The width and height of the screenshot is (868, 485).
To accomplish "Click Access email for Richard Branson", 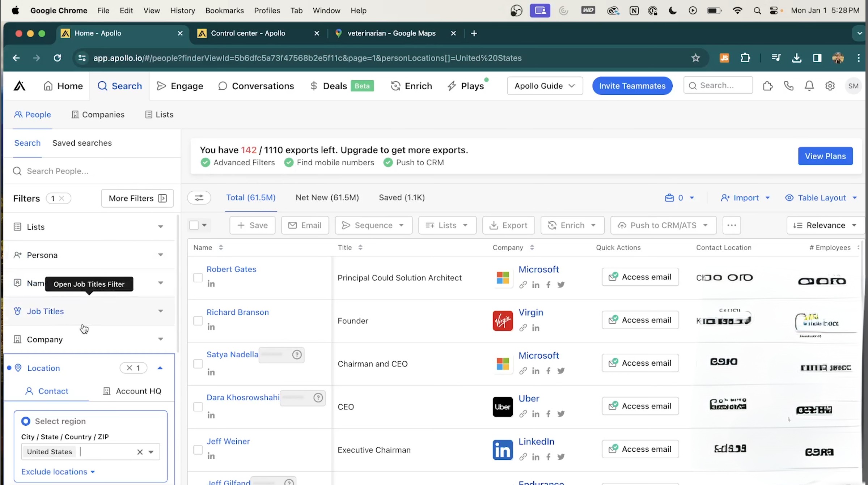I will [640, 320].
